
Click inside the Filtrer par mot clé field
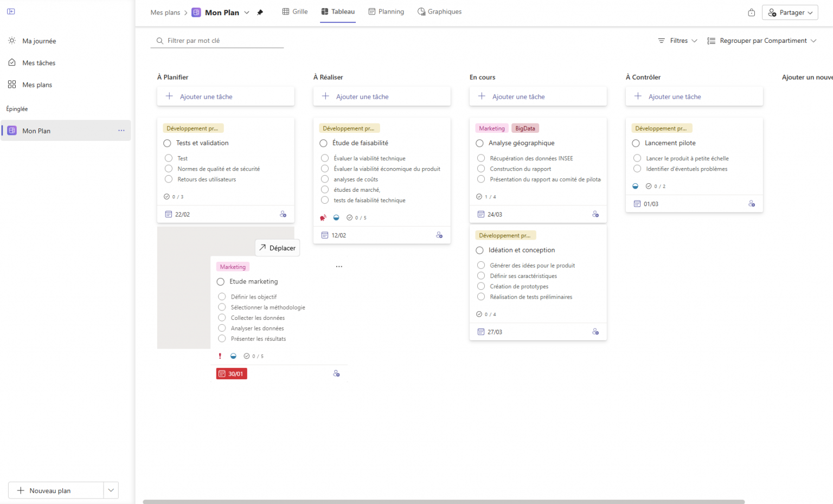217,40
